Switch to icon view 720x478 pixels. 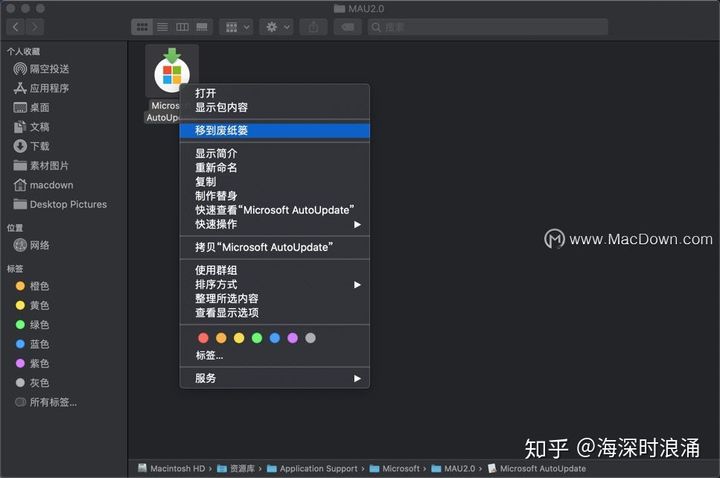coord(142,27)
